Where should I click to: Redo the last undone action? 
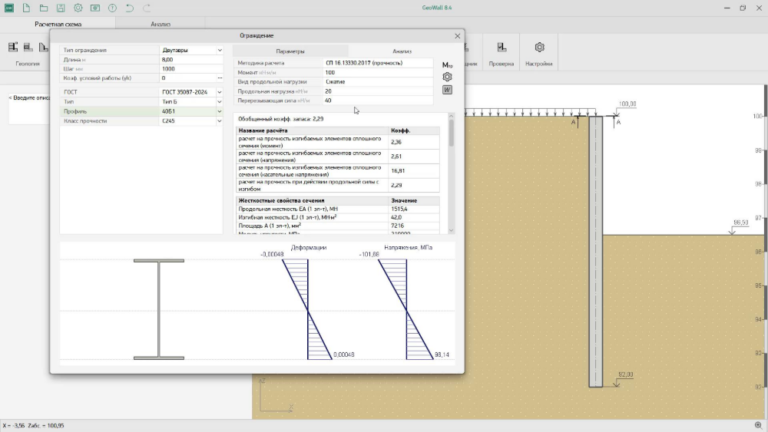147,8
